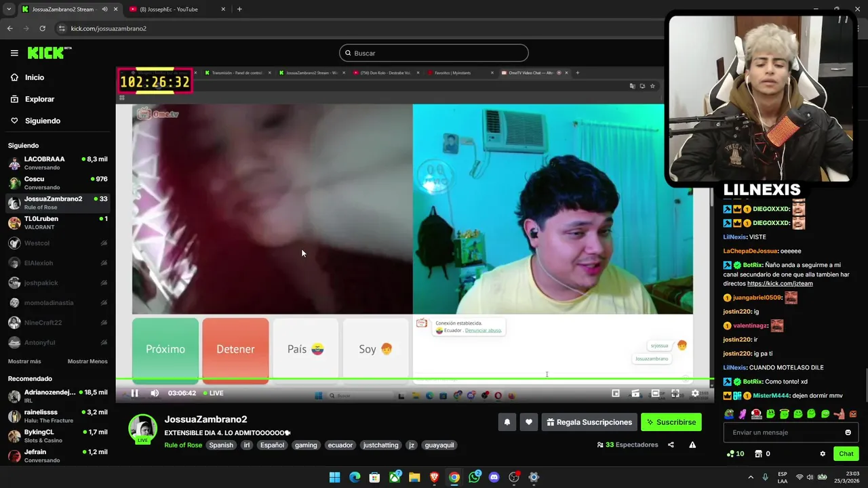The height and width of the screenshot is (488, 868).
Task: Open Coscu channel in following list
Action: click(58, 183)
